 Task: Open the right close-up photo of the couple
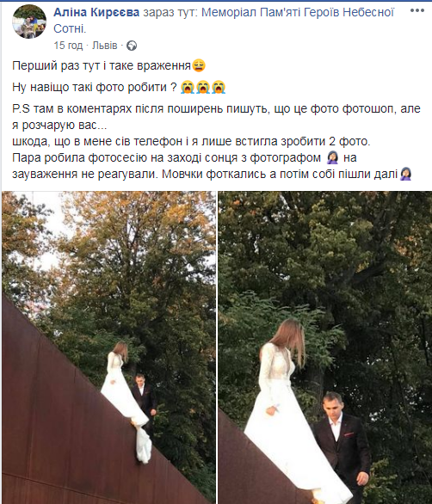tap(325, 347)
